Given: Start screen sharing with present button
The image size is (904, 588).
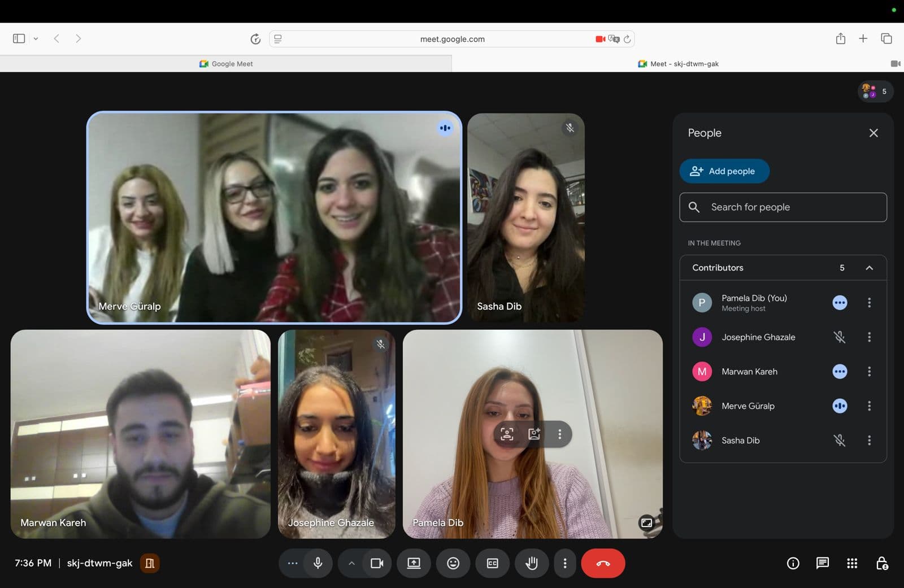Looking at the screenshot, I should (414, 563).
